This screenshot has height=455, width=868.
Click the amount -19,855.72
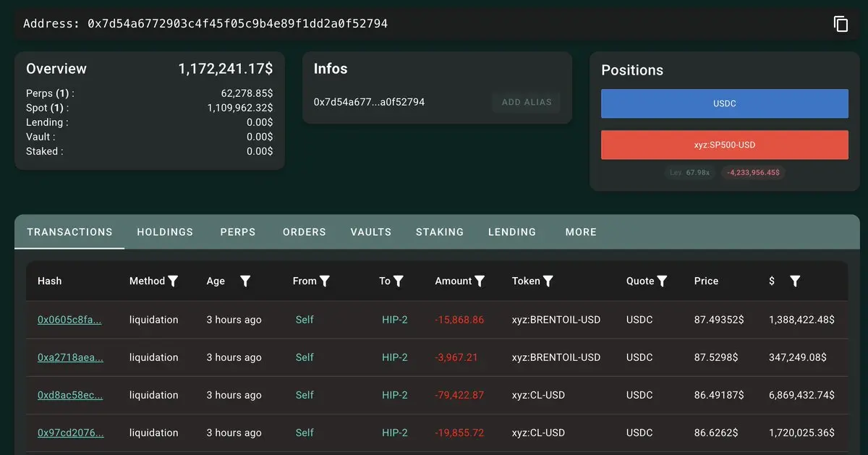pyautogui.click(x=459, y=433)
